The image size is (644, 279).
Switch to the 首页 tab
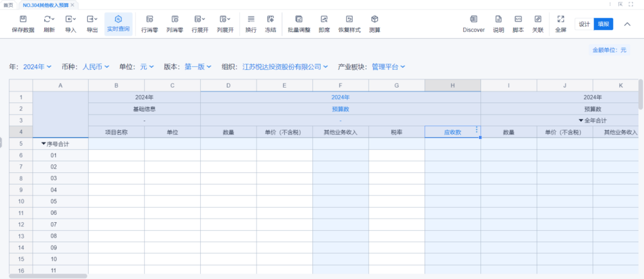(x=8, y=5)
